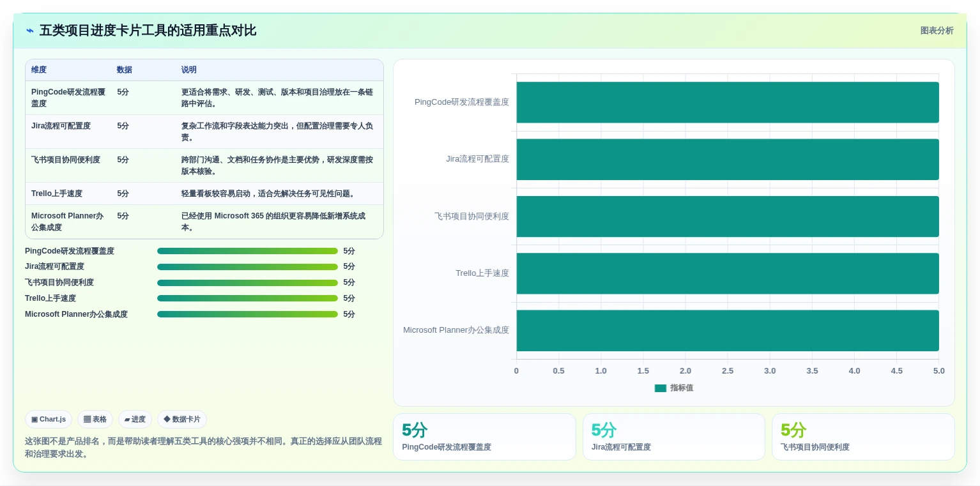Click the PingCode研发流程覆盖度 data card
Viewport: 980px width, 486px height.
click(x=484, y=437)
